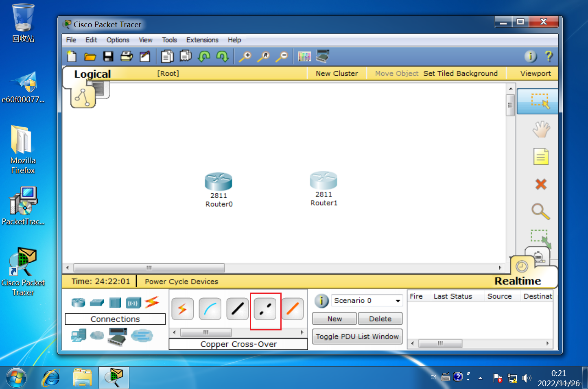Save the network with floppy icon

[108, 56]
